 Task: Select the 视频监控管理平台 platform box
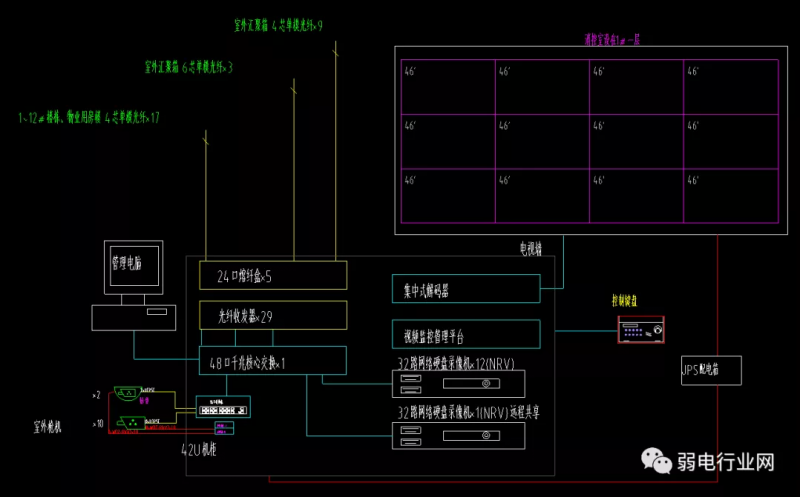point(465,335)
